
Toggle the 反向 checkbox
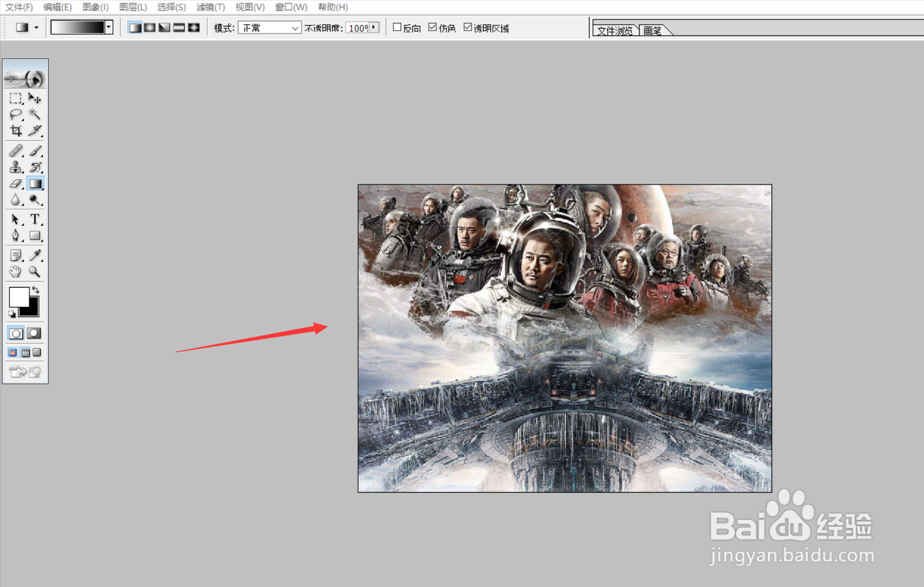397,27
